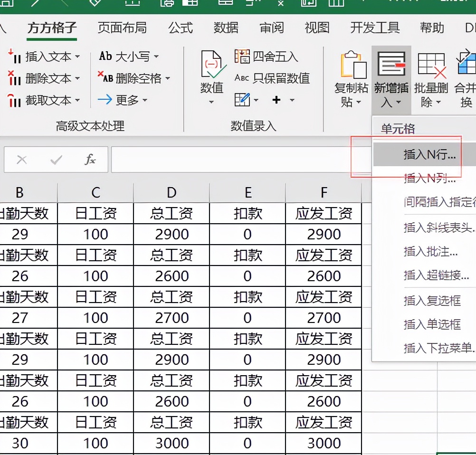Switch to the 开发工具 ribbon tab
The width and height of the screenshot is (476, 455).
click(x=374, y=28)
